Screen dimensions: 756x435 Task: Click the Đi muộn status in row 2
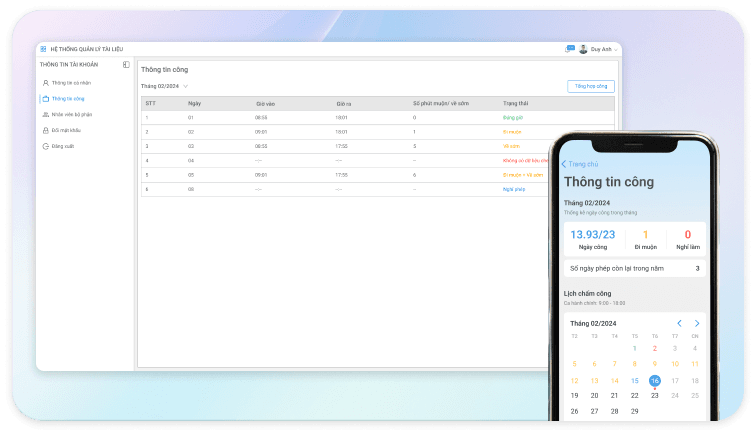(x=512, y=131)
